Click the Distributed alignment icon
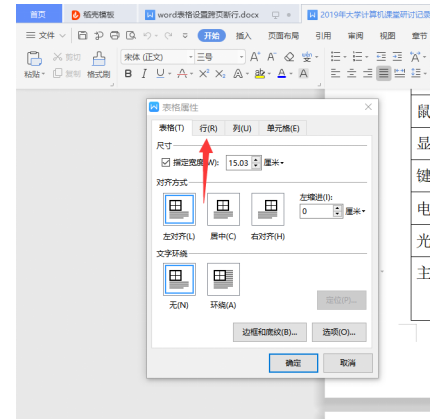438x420 pixels. pyautogui.click(x=399, y=73)
